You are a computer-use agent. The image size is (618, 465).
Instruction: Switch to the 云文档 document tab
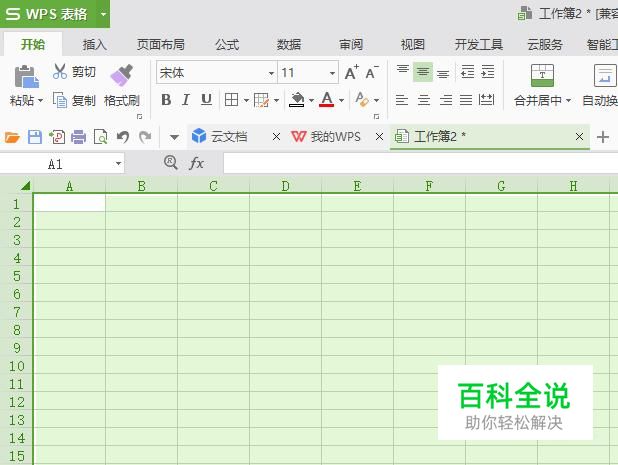[228, 137]
